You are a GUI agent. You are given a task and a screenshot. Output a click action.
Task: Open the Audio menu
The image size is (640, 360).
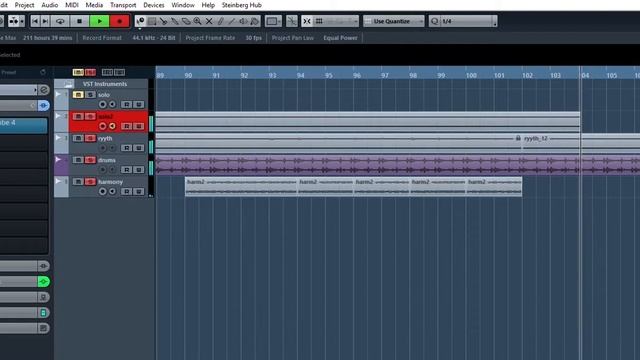point(49,5)
